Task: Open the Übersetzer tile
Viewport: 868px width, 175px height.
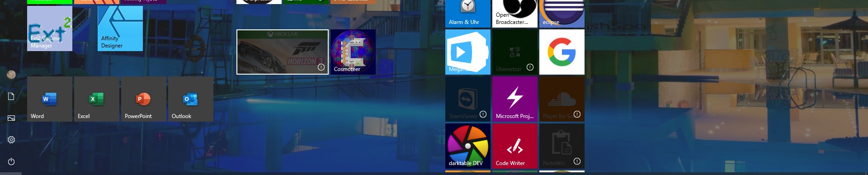Action: coord(515,52)
